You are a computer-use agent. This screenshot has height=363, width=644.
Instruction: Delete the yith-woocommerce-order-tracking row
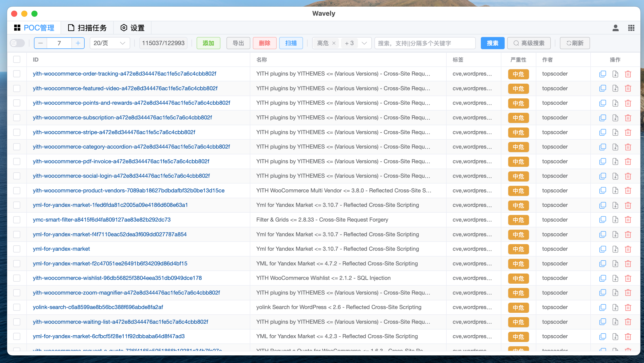pos(628,74)
